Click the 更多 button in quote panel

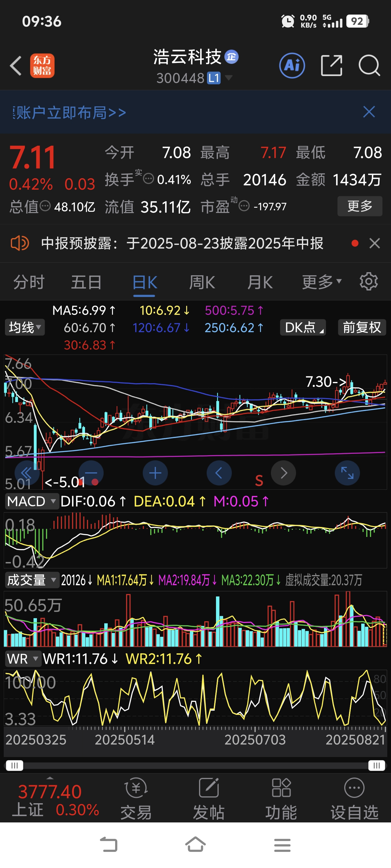click(360, 206)
